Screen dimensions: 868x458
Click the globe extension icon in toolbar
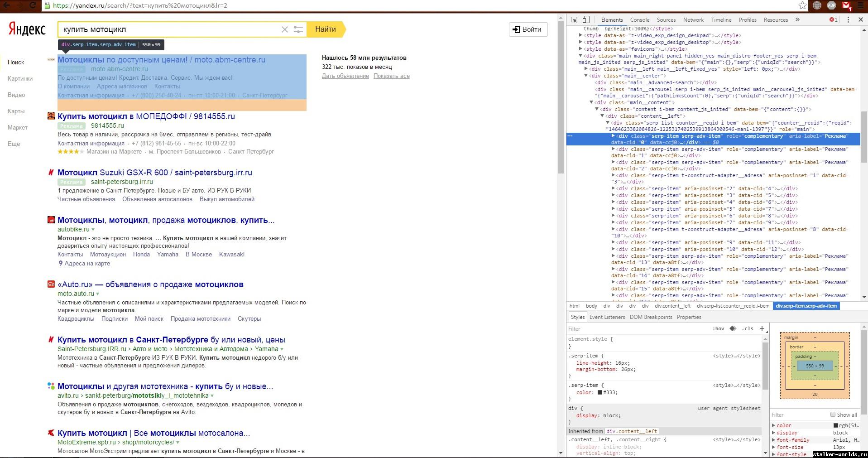(x=817, y=5)
